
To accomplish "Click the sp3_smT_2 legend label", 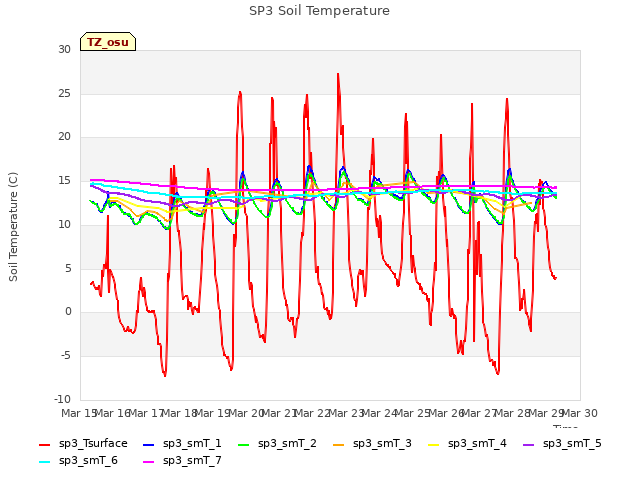I will [x=287, y=443].
